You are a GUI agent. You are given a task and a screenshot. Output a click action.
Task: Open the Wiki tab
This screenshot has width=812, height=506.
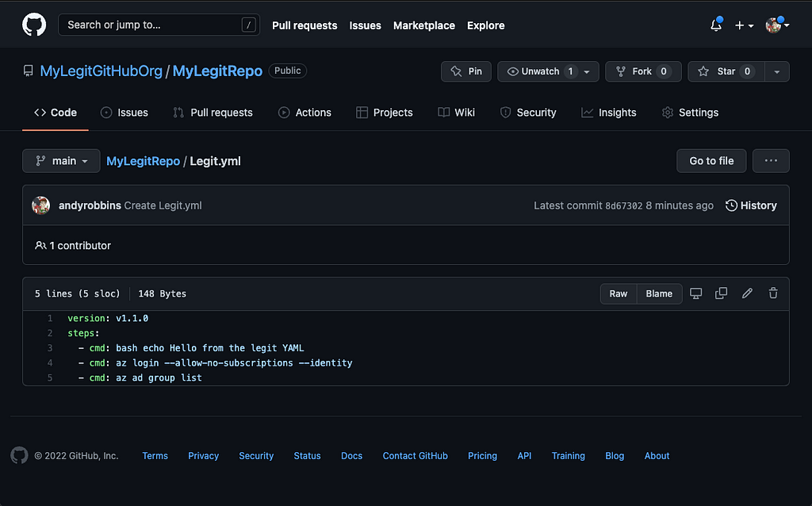coord(456,113)
